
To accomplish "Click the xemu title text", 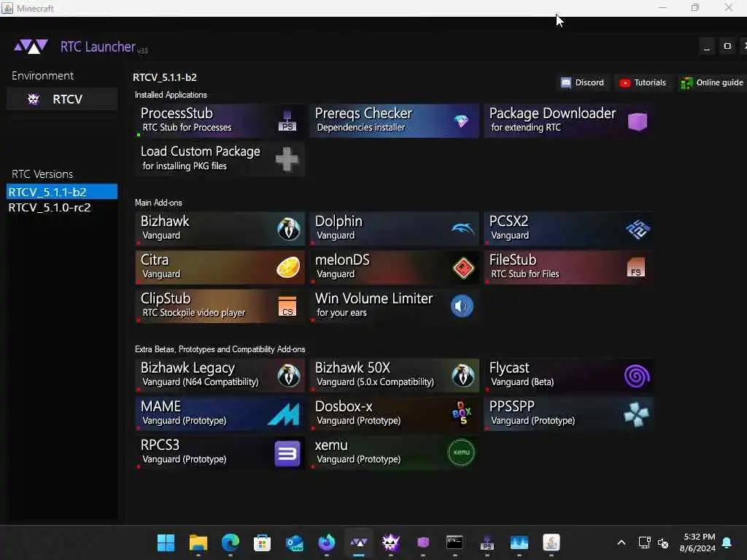I will point(331,446).
